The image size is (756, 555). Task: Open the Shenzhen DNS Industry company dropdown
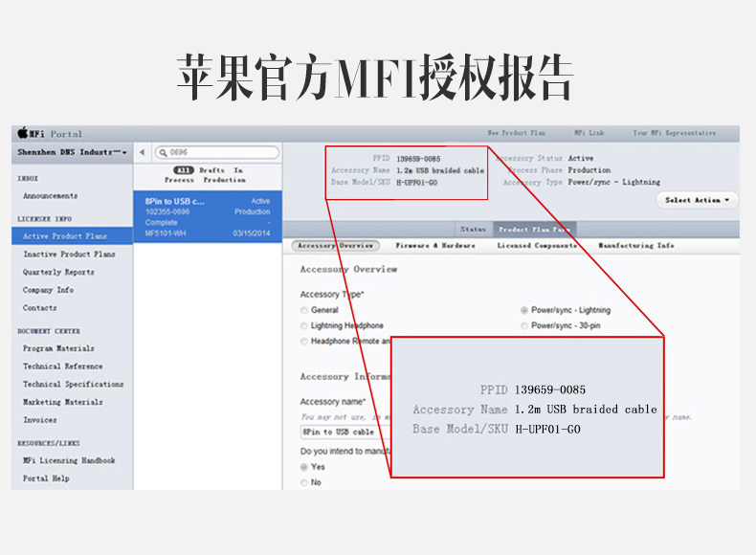click(x=72, y=152)
